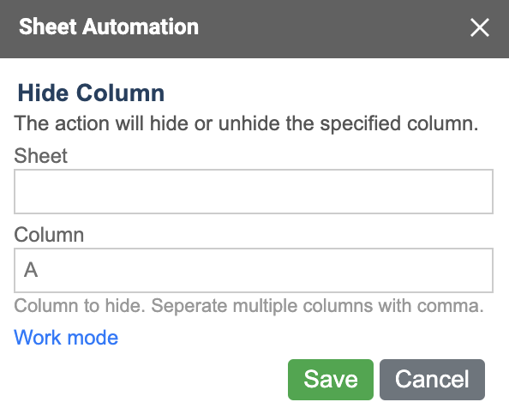Activate the sheet name text box
This screenshot has height=420, width=509.
pyautogui.click(x=254, y=192)
